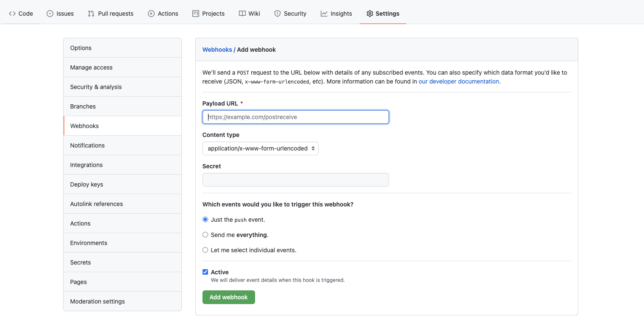Screen dimensions: 644x326
Task: Open the Content type dropdown
Action: (x=261, y=148)
